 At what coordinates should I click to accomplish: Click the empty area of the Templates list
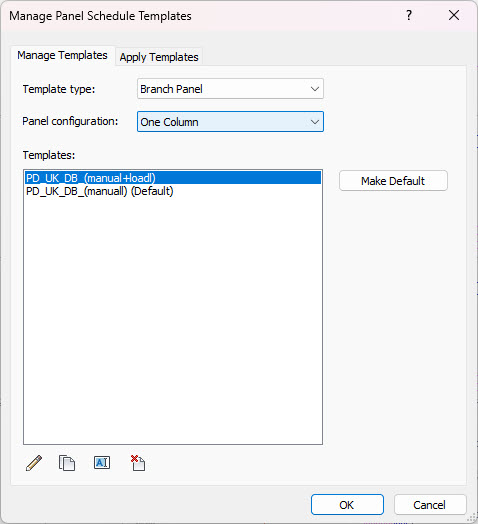[173, 317]
